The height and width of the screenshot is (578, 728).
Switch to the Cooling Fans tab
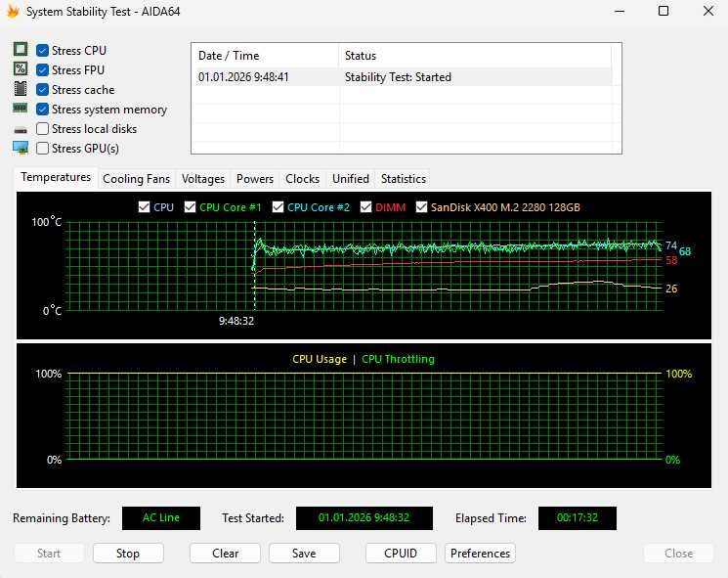pos(136,179)
